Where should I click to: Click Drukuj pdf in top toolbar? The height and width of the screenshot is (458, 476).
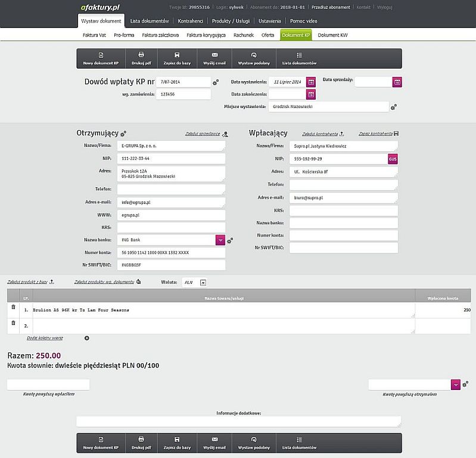(141, 58)
